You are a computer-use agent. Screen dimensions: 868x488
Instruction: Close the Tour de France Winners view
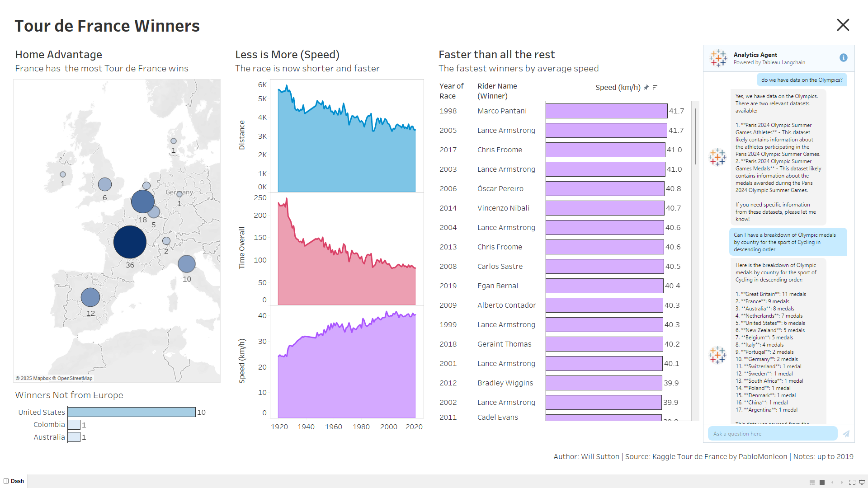click(843, 25)
